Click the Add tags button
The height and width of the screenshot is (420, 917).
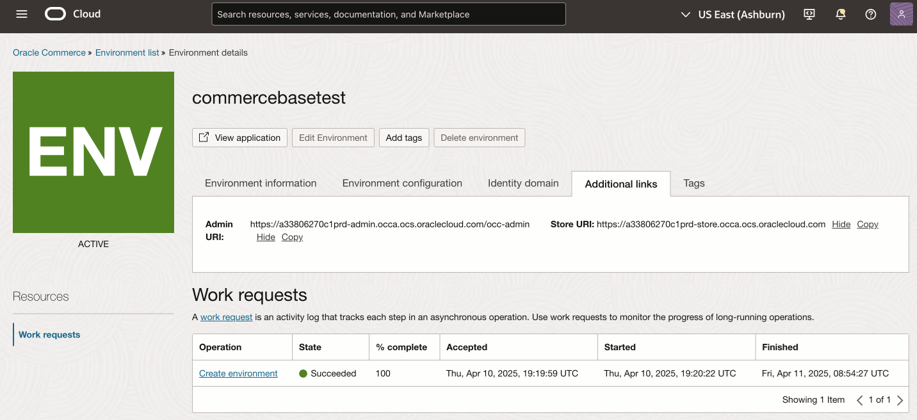click(404, 137)
